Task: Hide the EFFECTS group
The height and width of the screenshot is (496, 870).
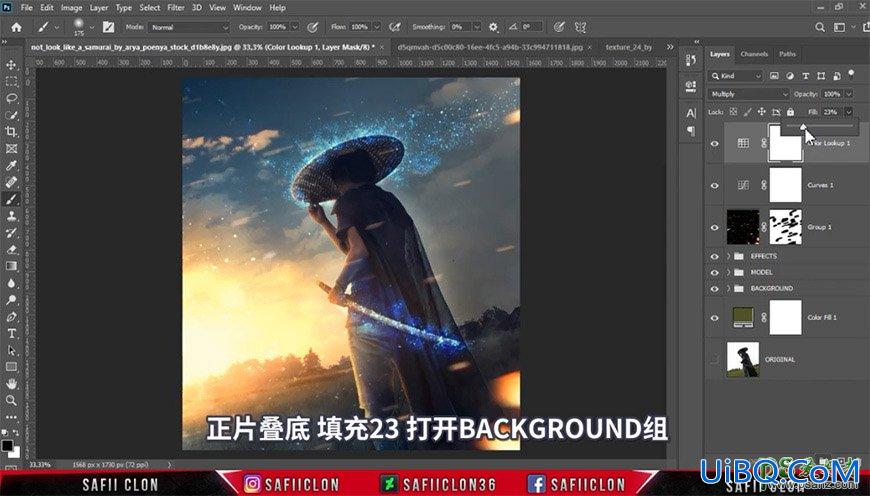Action: 715,256
